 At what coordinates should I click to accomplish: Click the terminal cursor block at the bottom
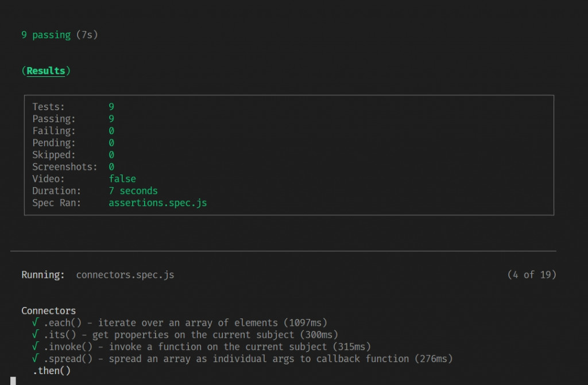coord(13,380)
